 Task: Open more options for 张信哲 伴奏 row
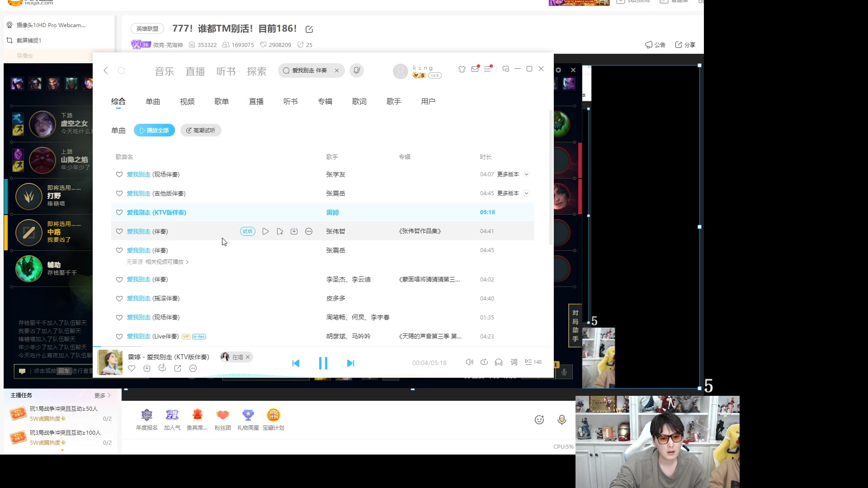[x=309, y=231]
